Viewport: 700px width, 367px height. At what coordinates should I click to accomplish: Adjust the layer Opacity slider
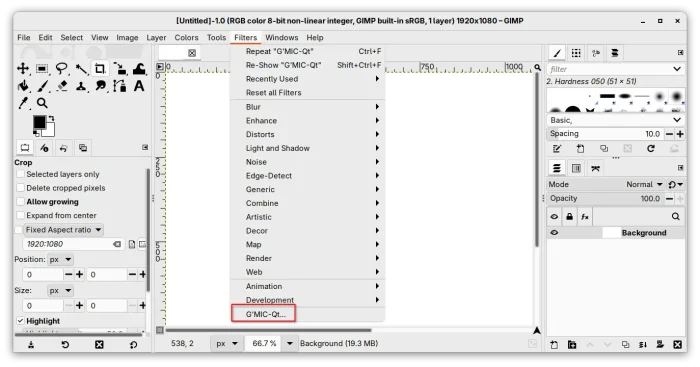605,199
